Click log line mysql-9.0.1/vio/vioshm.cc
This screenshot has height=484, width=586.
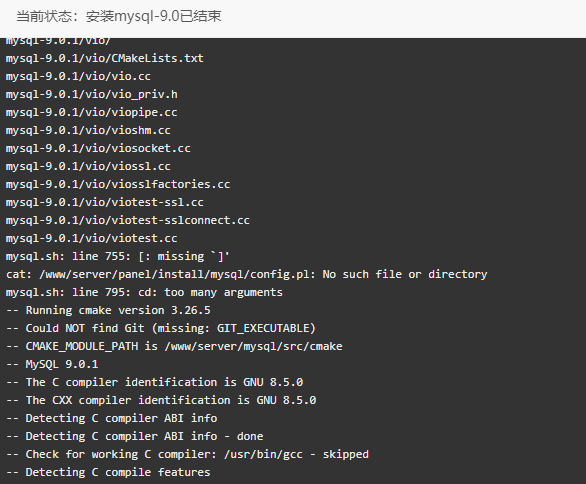pos(88,130)
